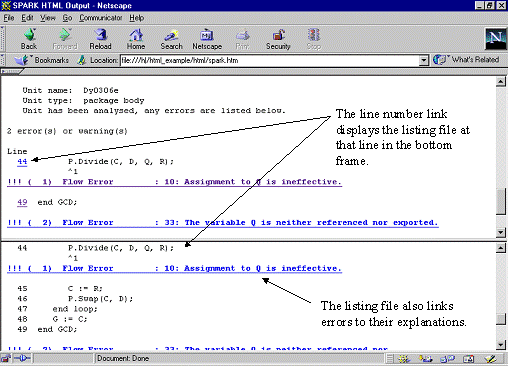The image size is (508, 366).
Task: Open 'variable Q is neither referenced nor exported' link
Action: [x=223, y=223]
